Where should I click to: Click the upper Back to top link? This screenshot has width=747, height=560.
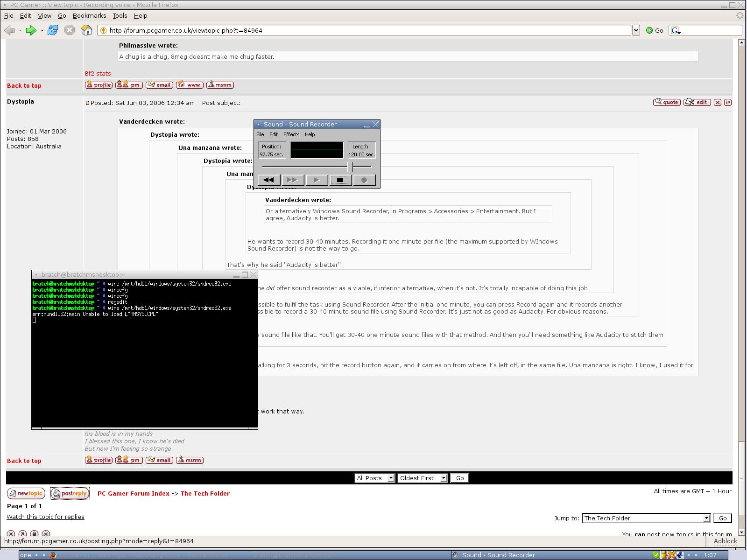coord(24,85)
